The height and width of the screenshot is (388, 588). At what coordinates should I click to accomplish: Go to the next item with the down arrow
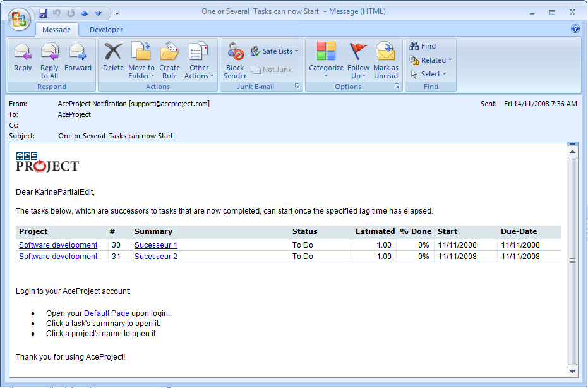click(x=99, y=13)
